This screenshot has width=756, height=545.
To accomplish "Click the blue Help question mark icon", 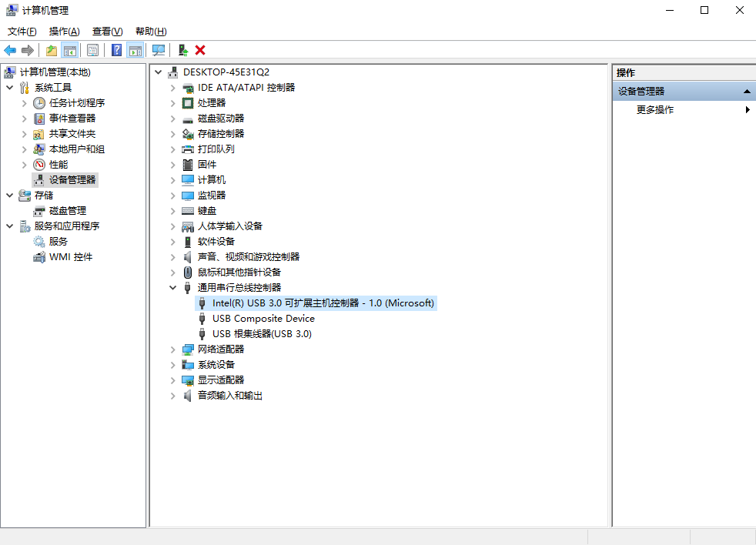I will 116,50.
